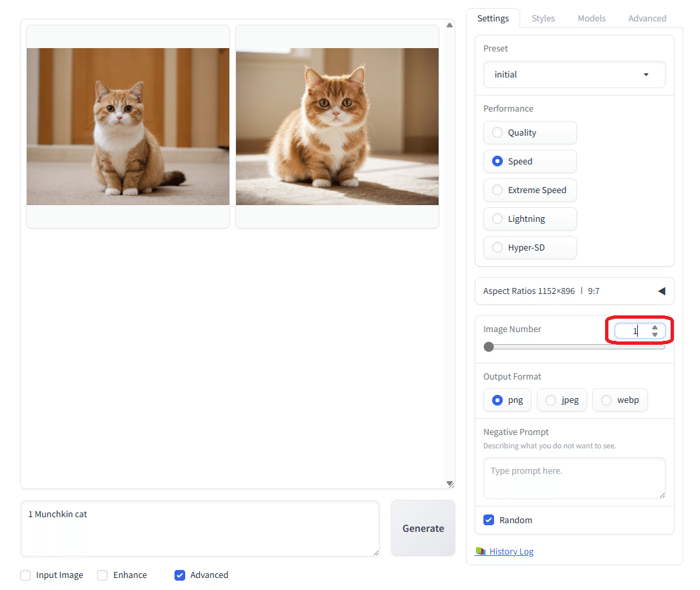
Task: Click the Negative Prompt text area
Action: (x=574, y=478)
